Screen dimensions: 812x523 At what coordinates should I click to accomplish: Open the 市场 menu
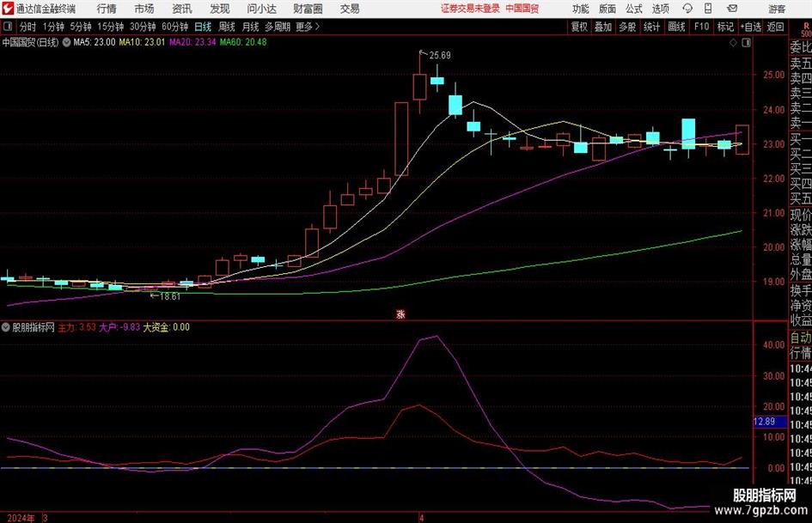click(144, 9)
